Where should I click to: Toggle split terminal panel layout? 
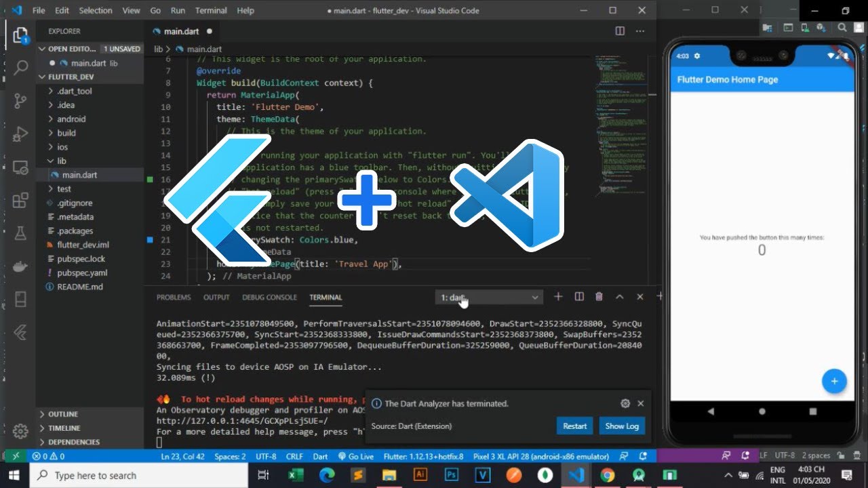579,297
